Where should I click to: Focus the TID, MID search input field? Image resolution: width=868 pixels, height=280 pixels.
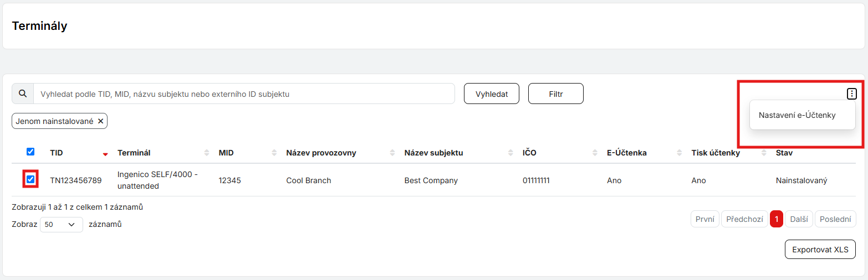[244, 94]
